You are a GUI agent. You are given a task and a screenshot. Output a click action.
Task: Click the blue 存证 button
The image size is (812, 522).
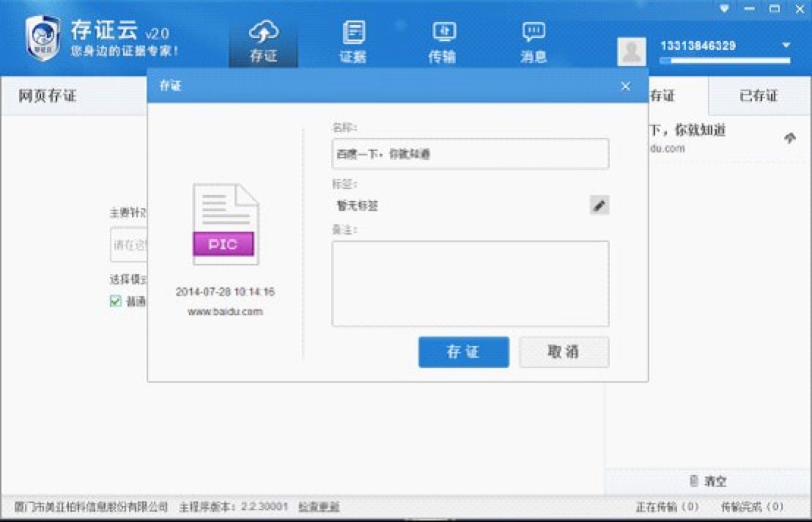coord(463,352)
